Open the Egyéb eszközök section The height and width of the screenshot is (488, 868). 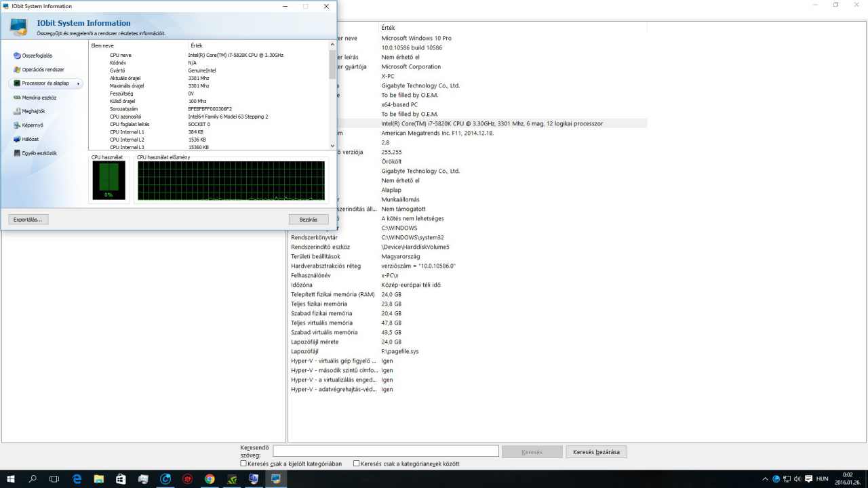coord(39,153)
